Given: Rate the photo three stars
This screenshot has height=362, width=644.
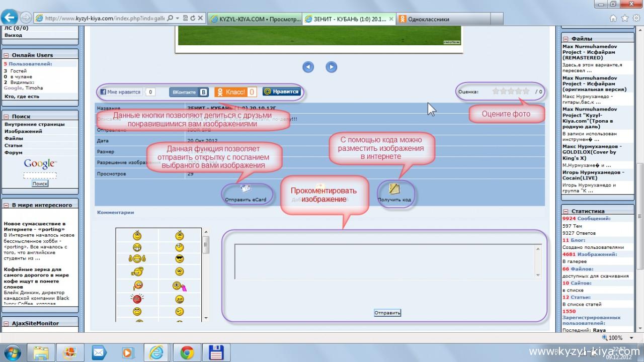Looking at the screenshot, I should point(511,92).
